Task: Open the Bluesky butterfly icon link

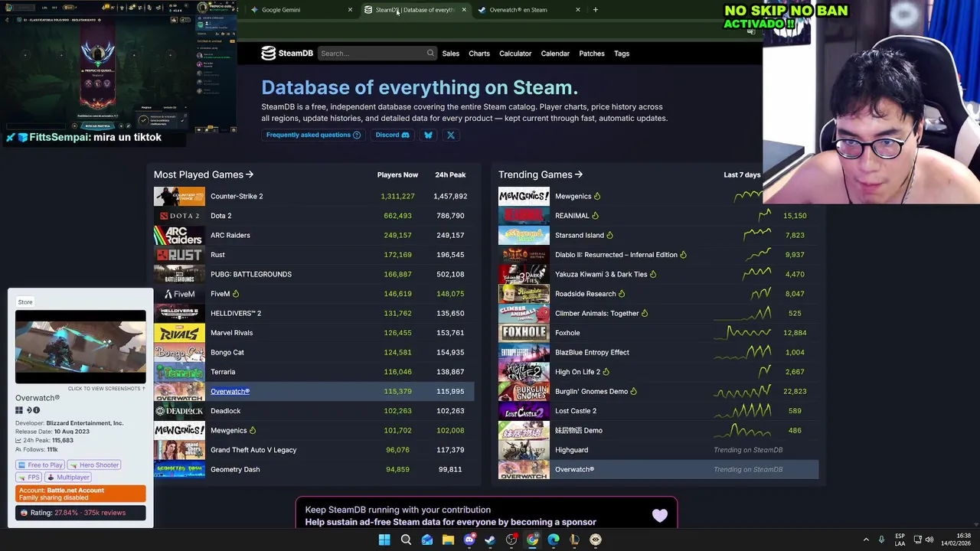Action: [428, 135]
